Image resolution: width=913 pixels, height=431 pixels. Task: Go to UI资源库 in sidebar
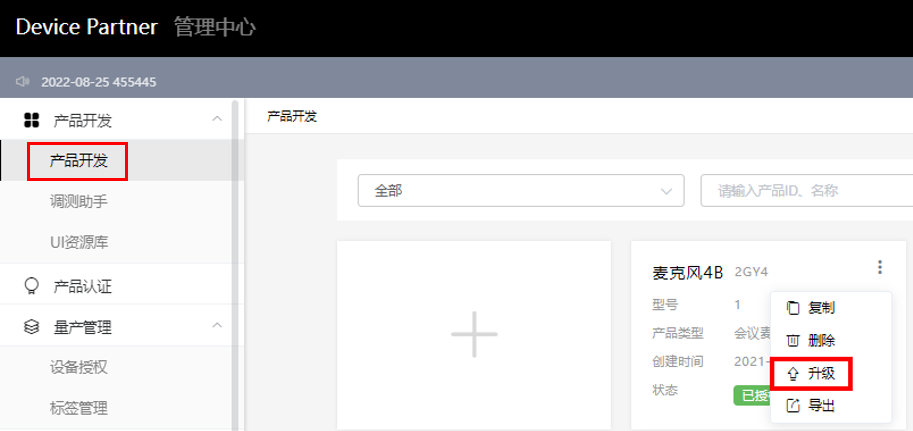tap(78, 241)
